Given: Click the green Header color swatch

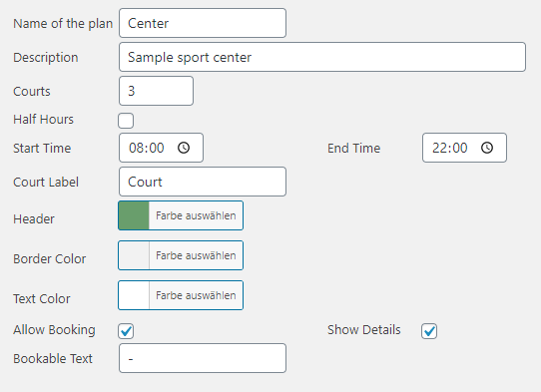Looking at the screenshot, I should point(134,215).
